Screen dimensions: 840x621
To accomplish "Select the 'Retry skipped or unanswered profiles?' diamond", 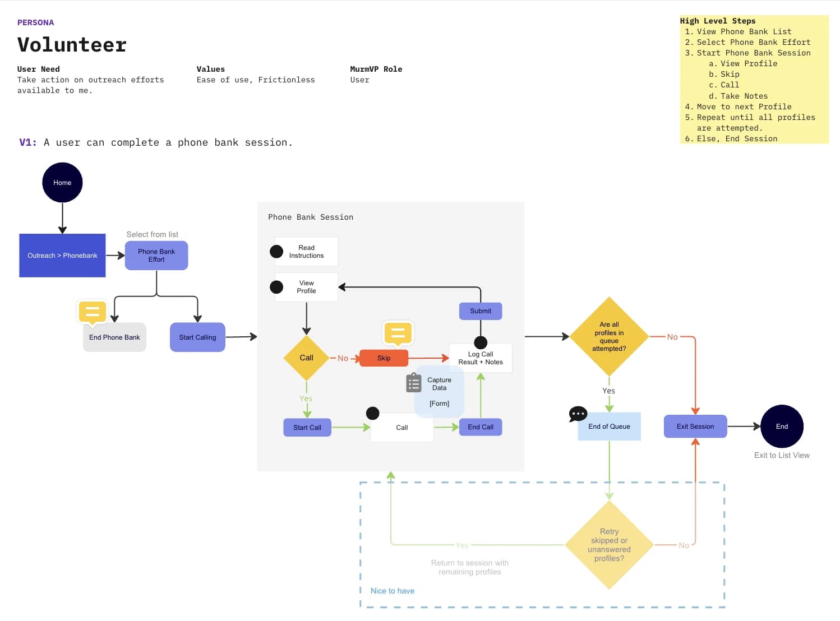I will 609,545.
